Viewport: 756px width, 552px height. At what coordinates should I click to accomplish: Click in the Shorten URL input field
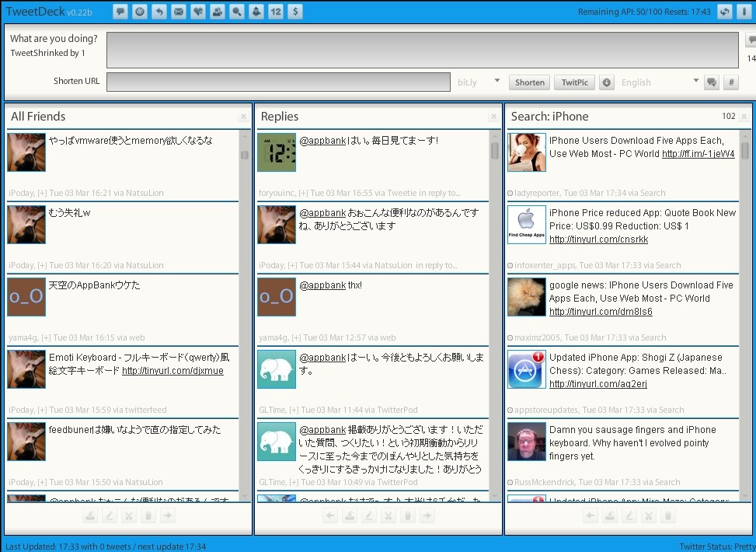click(278, 82)
